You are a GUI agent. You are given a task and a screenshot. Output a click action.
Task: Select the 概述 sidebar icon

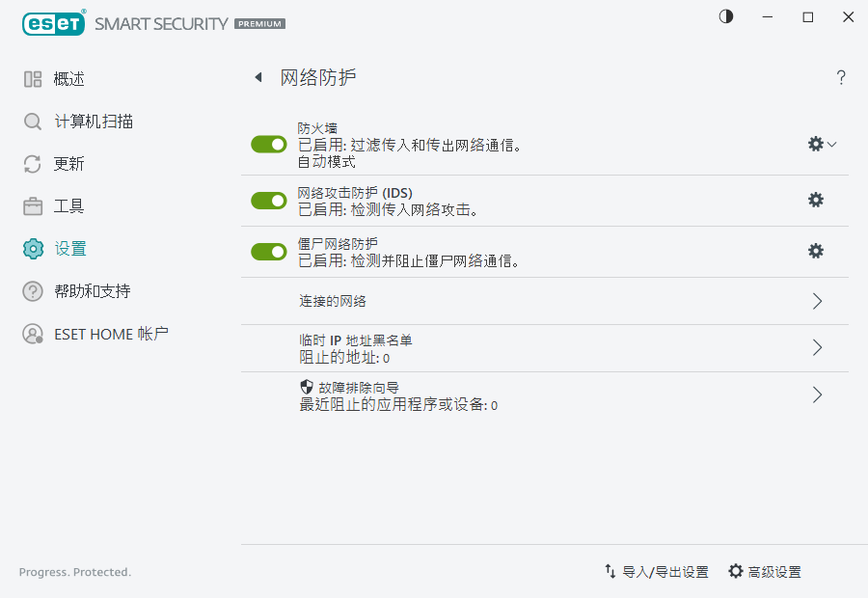32,79
